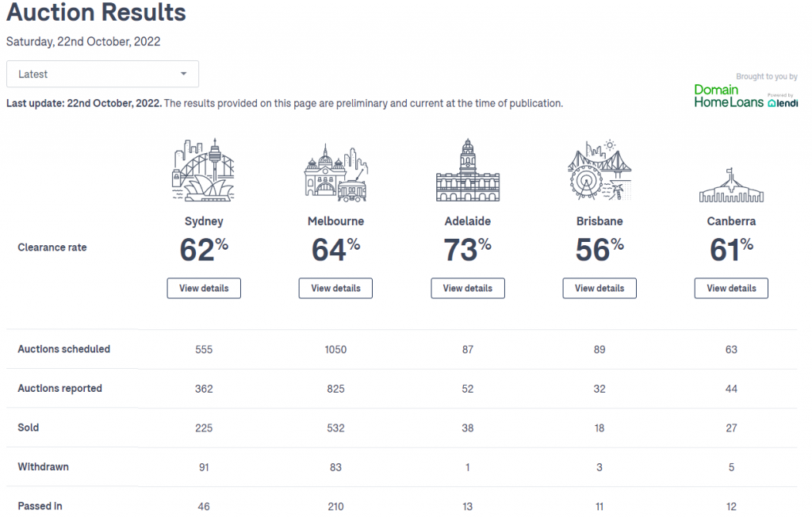The image size is (812, 518).
Task: Click the Brisbane city name heading
Action: tap(599, 221)
